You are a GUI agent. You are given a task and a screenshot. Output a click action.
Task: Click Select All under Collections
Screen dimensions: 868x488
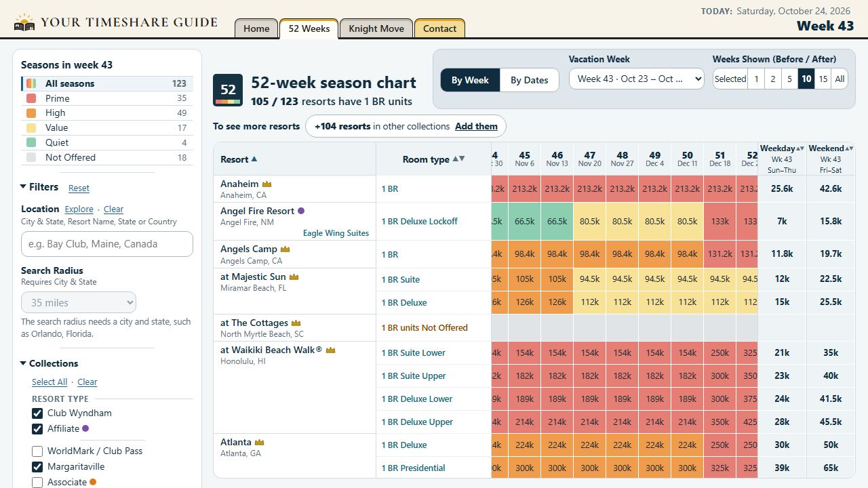(50, 382)
